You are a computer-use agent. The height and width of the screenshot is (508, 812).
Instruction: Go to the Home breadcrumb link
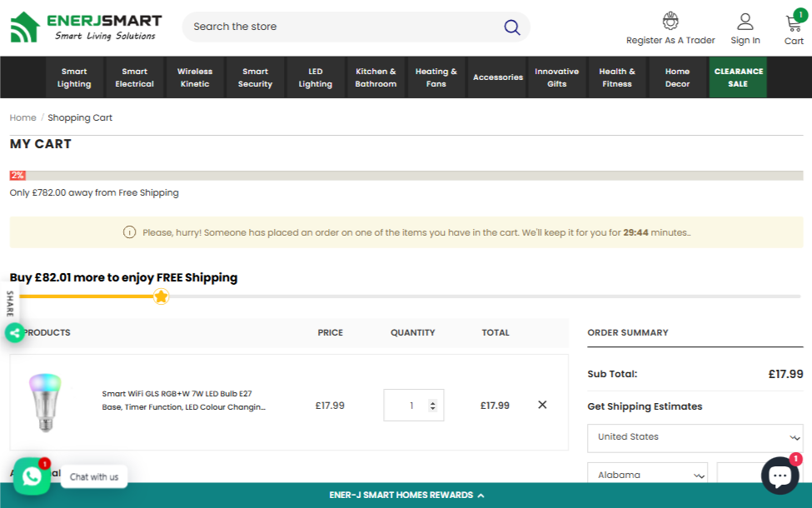tap(22, 117)
